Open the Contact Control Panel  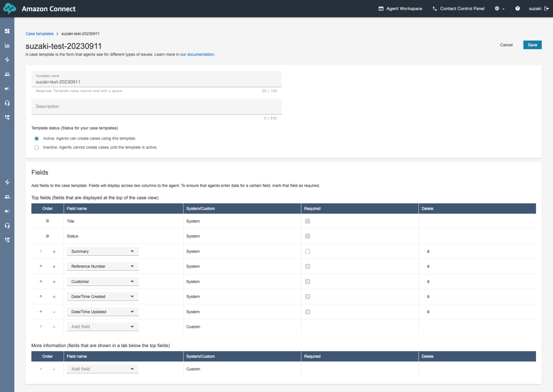458,9
